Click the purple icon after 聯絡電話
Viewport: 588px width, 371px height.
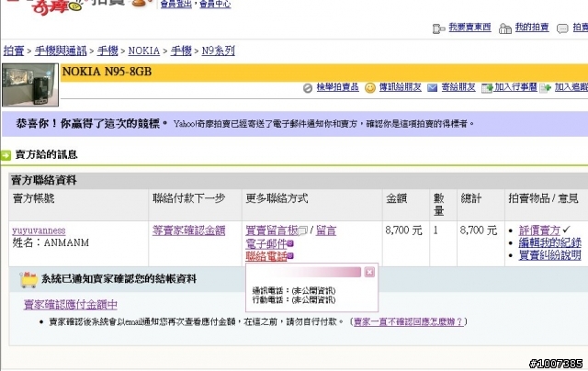[x=290, y=256]
